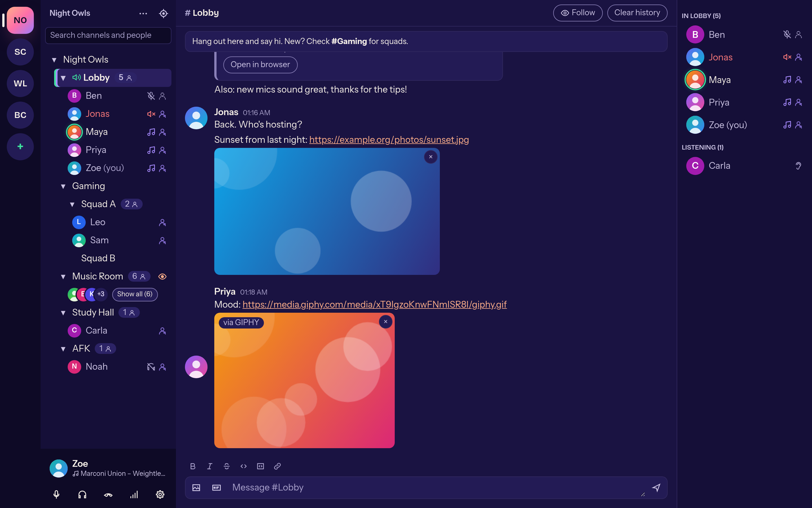This screenshot has width=812, height=508.
Task: Click Jonas's muted speaker in right panel
Action: click(x=787, y=57)
